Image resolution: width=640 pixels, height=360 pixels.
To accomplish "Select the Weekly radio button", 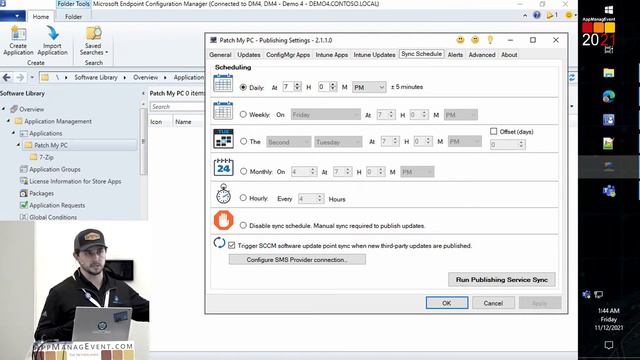I will (x=243, y=114).
